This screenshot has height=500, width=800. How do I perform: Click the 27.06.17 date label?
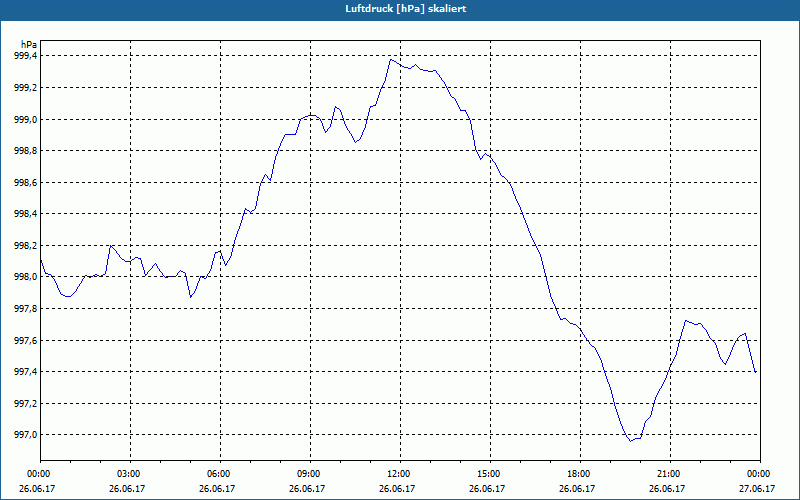tap(757, 489)
